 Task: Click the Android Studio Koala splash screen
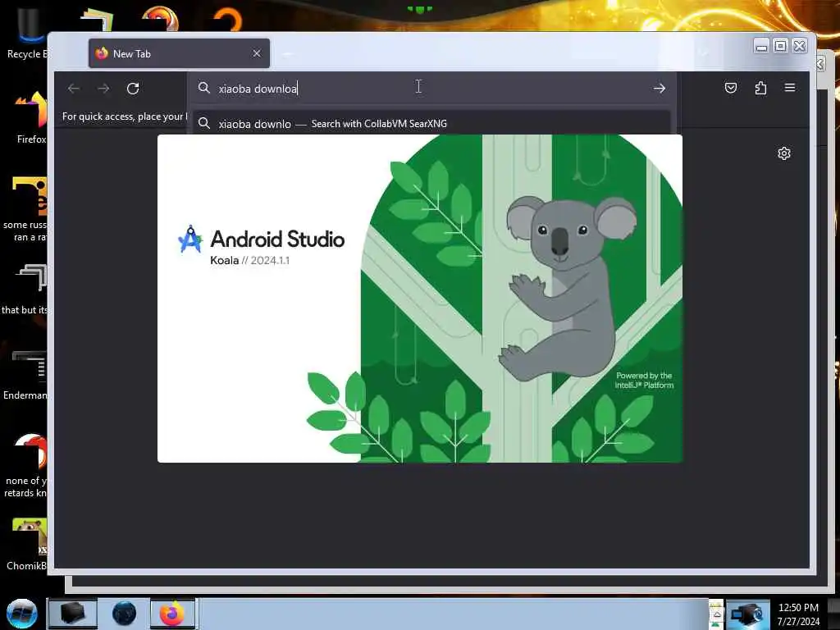point(420,299)
